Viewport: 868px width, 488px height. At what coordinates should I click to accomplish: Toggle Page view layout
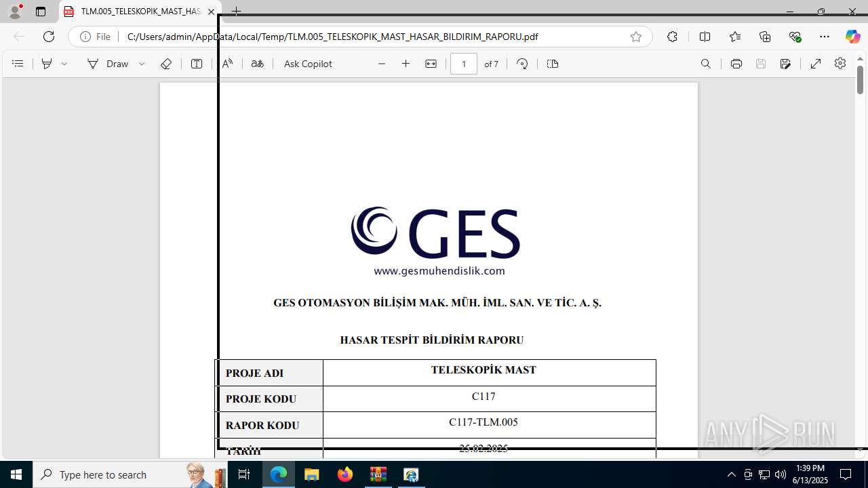(x=553, y=64)
